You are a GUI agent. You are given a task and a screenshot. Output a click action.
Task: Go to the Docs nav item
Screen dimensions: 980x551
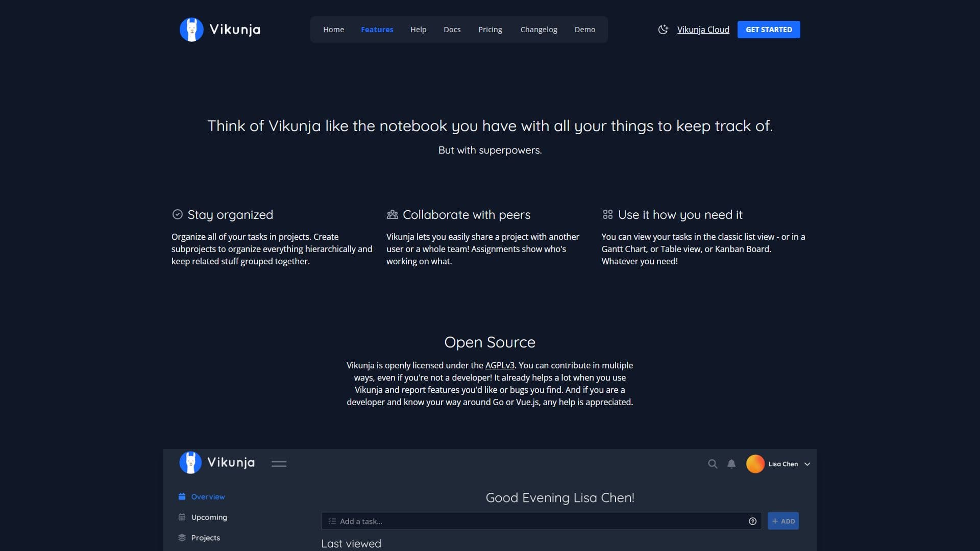[x=452, y=30]
